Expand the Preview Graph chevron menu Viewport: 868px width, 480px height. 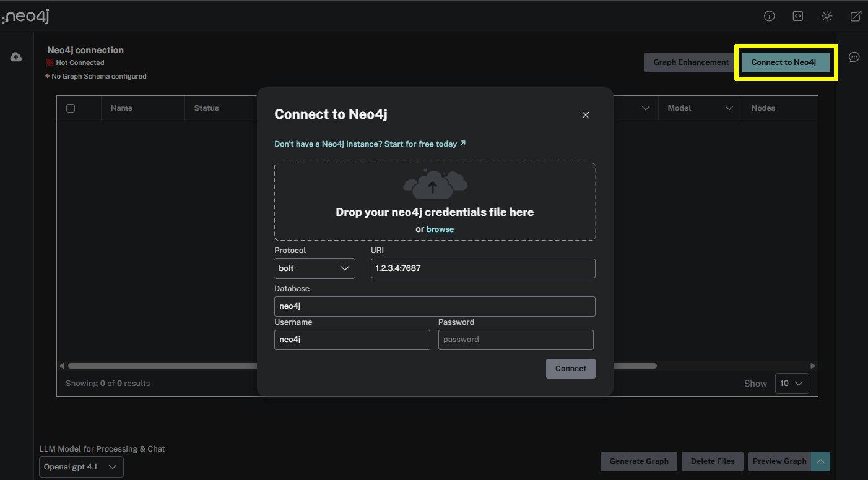click(x=820, y=461)
